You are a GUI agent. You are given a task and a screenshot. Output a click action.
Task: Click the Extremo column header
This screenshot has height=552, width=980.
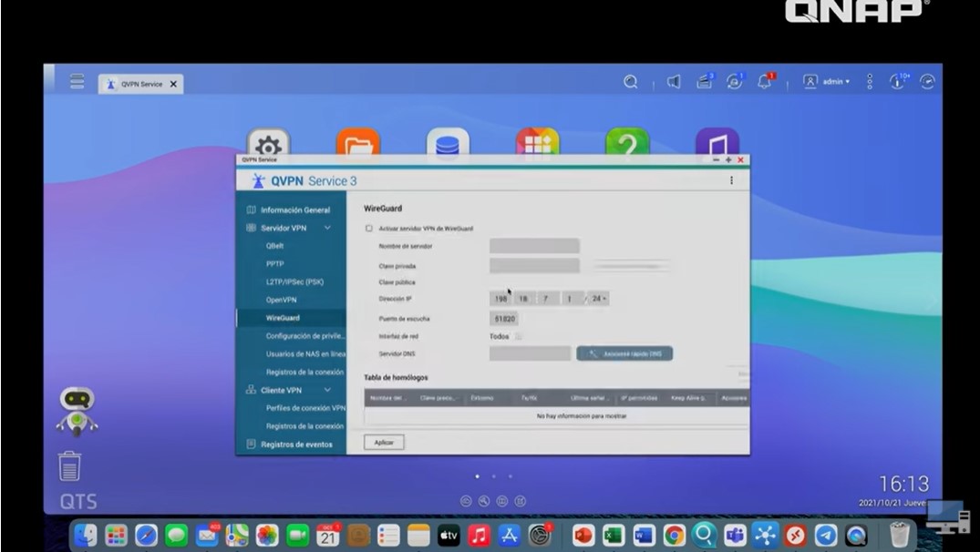tap(482, 398)
